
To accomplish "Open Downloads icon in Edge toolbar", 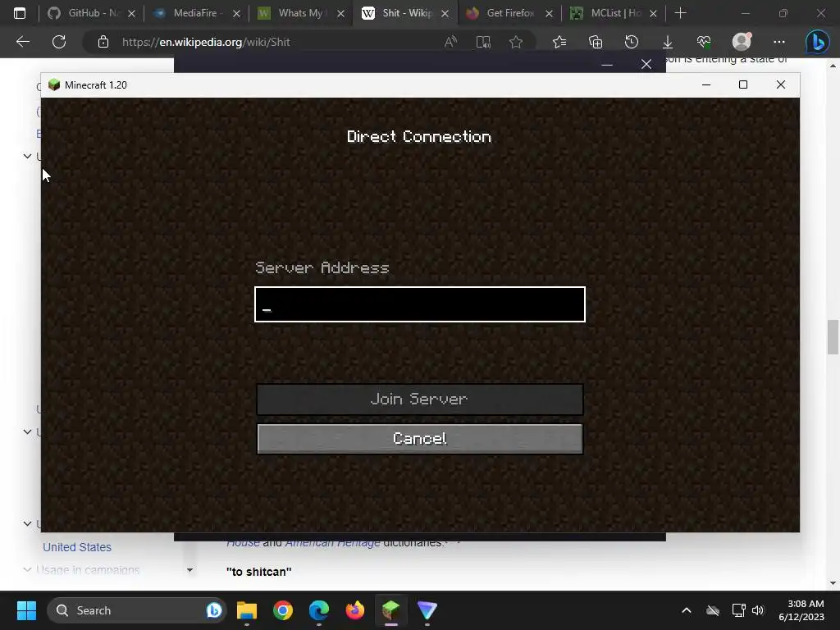I will 668,42.
